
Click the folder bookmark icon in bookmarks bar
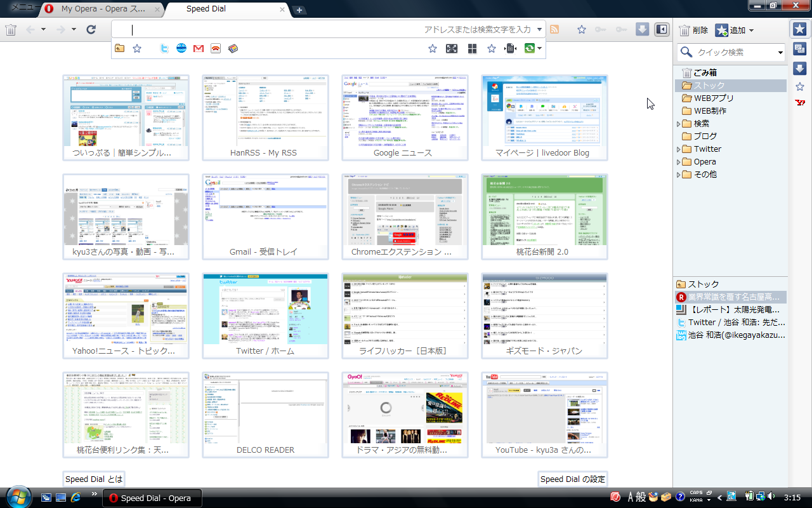pyautogui.click(x=119, y=48)
